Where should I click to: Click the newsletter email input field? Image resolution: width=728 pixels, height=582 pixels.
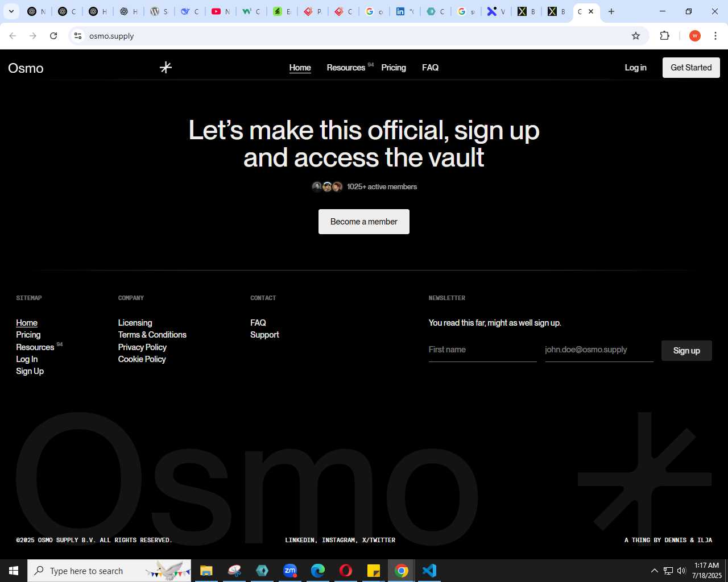click(599, 350)
